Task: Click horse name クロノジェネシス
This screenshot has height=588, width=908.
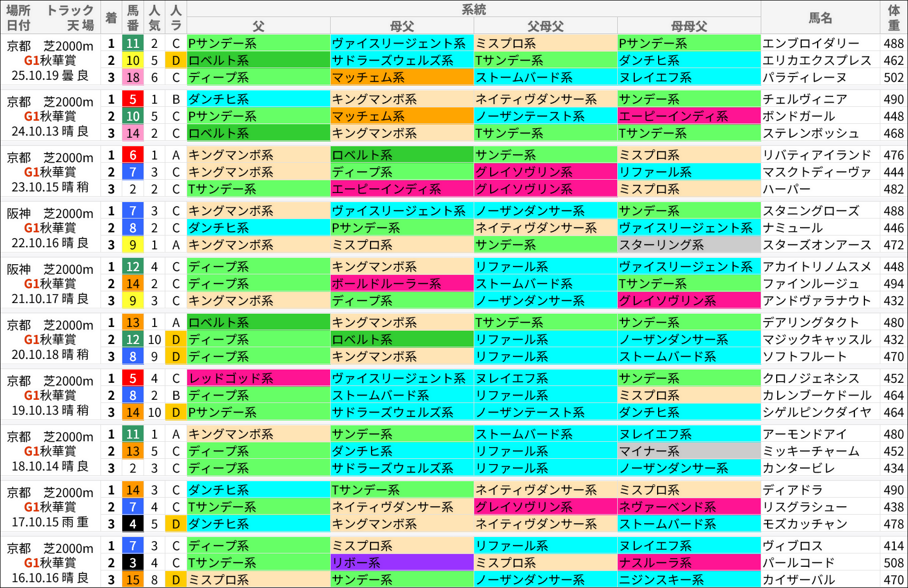Action: click(x=811, y=379)
